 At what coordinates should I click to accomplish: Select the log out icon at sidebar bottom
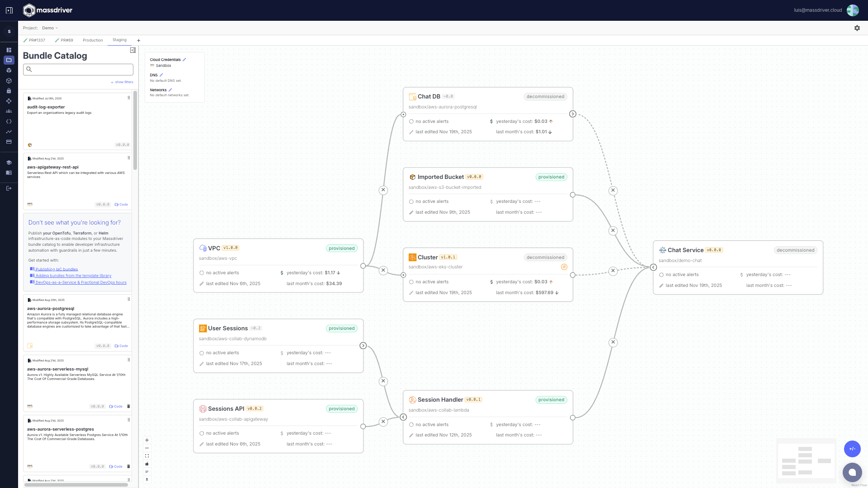pos(9,188)
